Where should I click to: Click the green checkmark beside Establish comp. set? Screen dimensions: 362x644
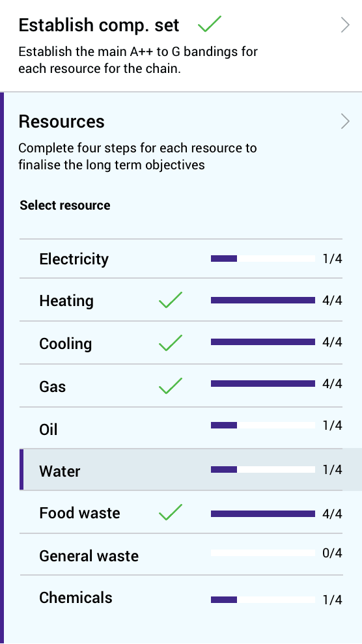pos(209,24)
